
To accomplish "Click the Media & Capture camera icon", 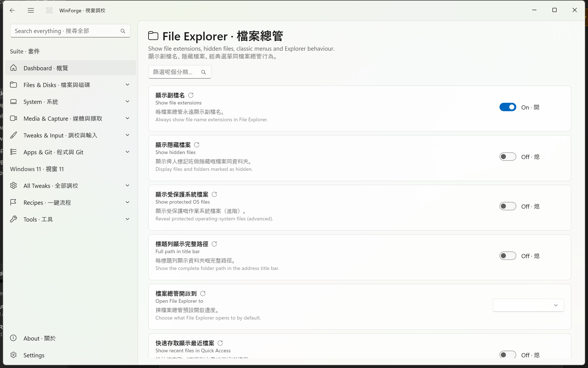I will (13, 118).
